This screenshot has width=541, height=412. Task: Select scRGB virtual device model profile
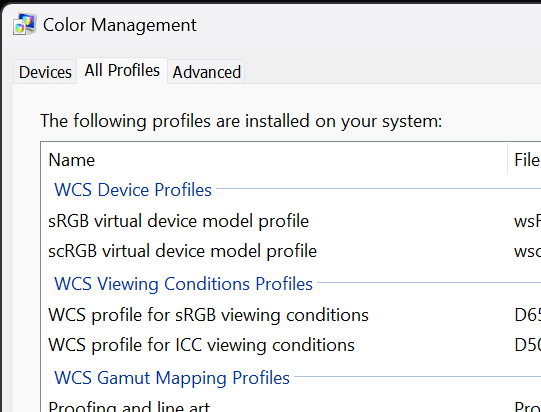291,251
